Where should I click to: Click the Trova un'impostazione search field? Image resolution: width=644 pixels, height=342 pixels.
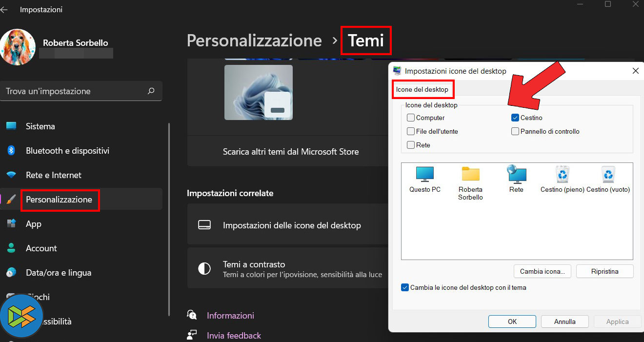81,91
